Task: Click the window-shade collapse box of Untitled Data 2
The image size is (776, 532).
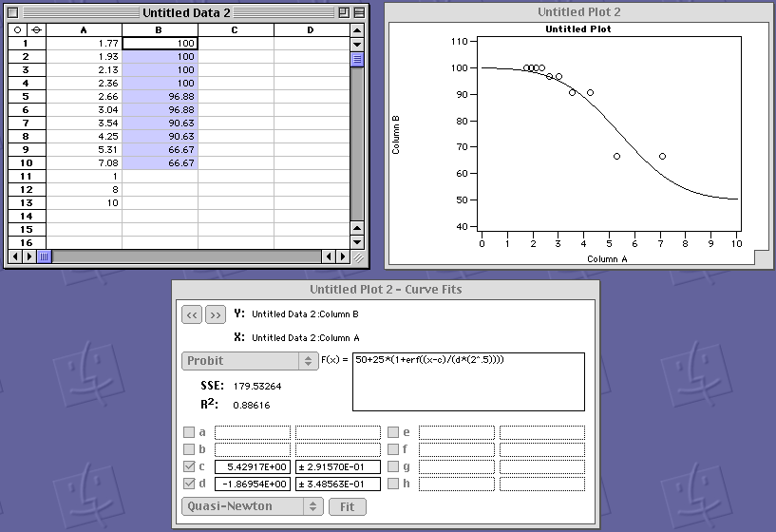Action: pos(357,12)
